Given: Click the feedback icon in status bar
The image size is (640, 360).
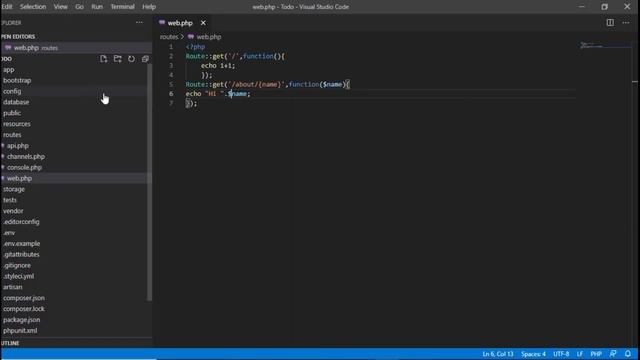Looking at the screenshot, I should [x=613, y=354].
